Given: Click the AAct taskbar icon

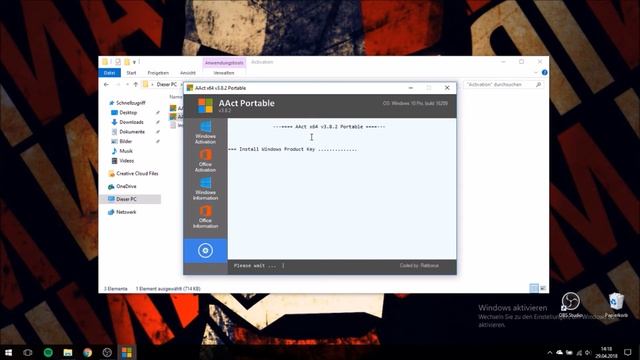Looking at the screenshot, I should pyautogui.click(x=127, y=352).
